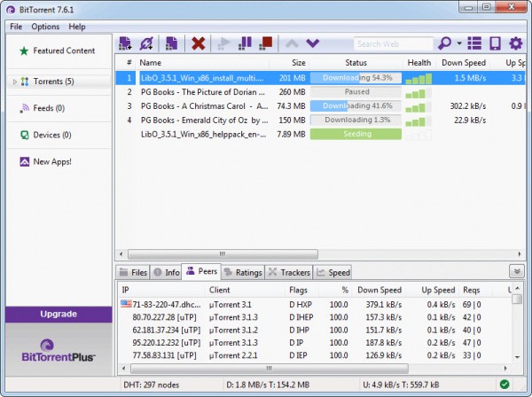Switch to the Trackers tab
Image resolution: width=532 pixels, height=397 pixels.
[289, 272]
